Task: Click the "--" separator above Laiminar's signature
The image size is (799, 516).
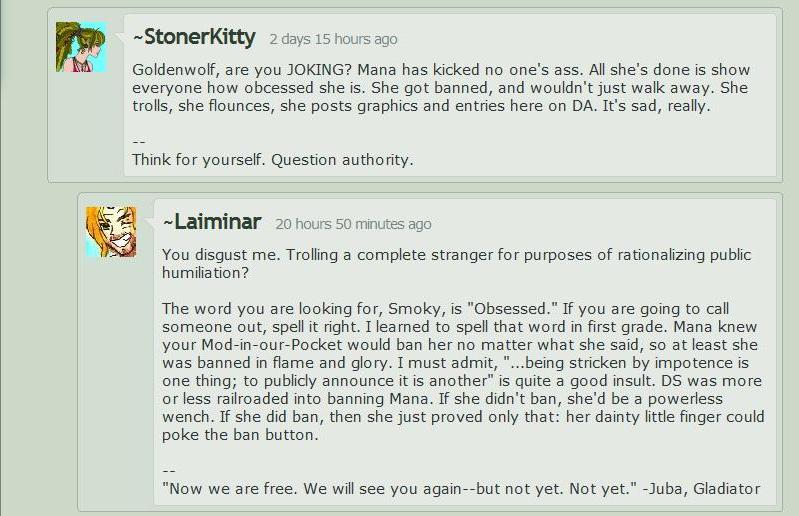Action: point(169,471)
